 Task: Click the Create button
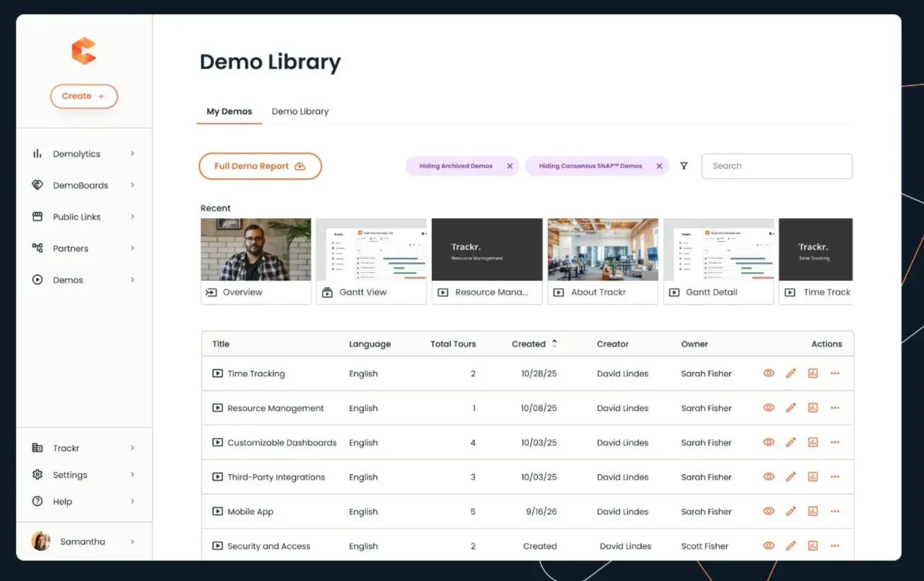pos(84,96)
